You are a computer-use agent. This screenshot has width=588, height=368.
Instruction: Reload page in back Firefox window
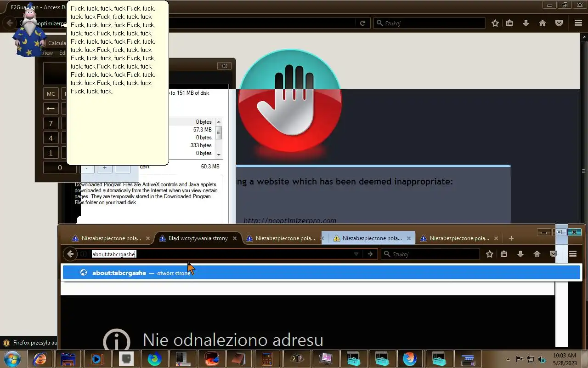[x=362, y=23]
